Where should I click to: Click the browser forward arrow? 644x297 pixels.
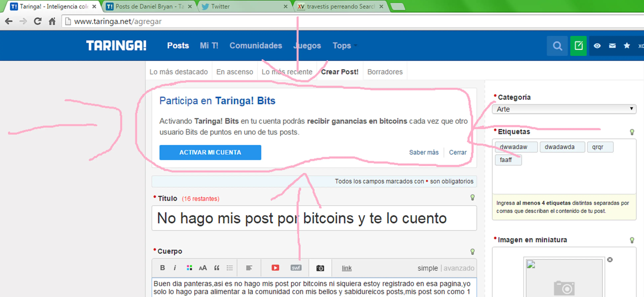pyautogui.click(x=23, y=21)
